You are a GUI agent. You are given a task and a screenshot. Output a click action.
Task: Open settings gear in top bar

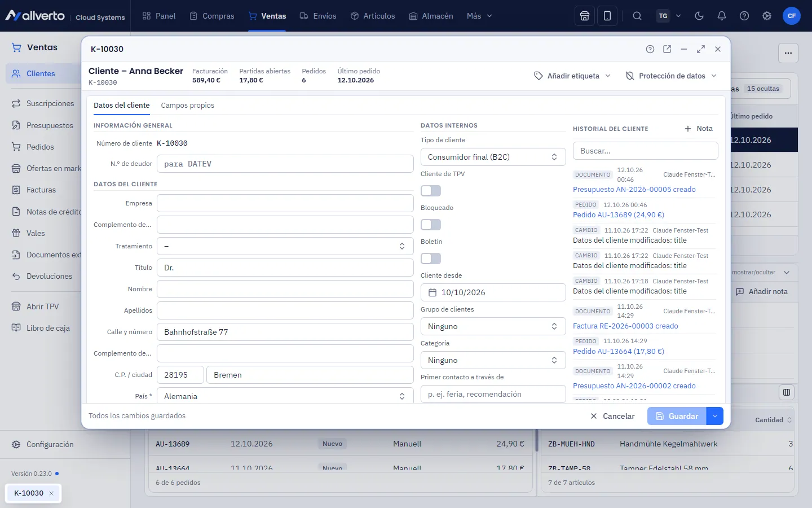(767, 16)
